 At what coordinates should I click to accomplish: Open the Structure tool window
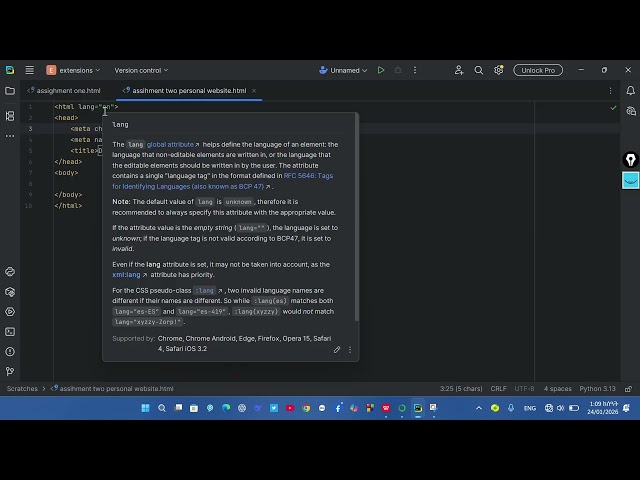point(10,116)
